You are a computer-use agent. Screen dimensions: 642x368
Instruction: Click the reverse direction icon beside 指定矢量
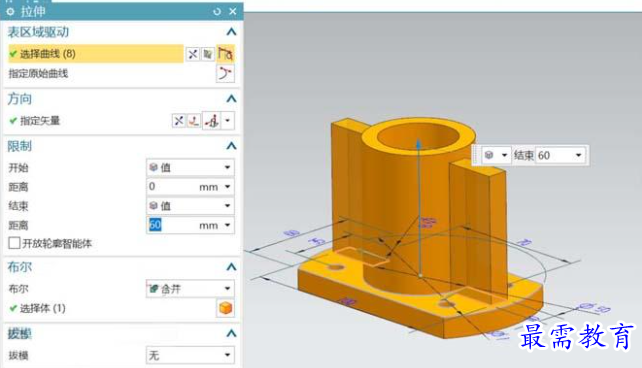coord(179,121)
